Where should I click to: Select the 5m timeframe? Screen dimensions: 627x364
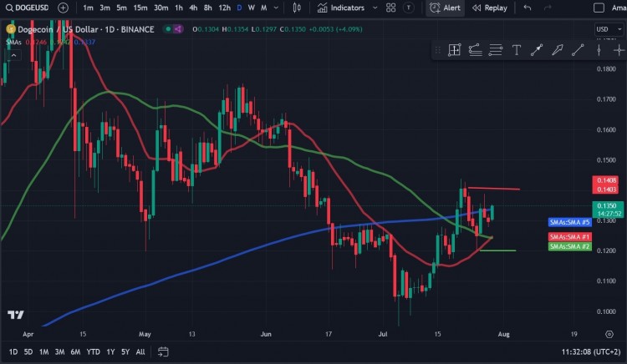point(121,8)
